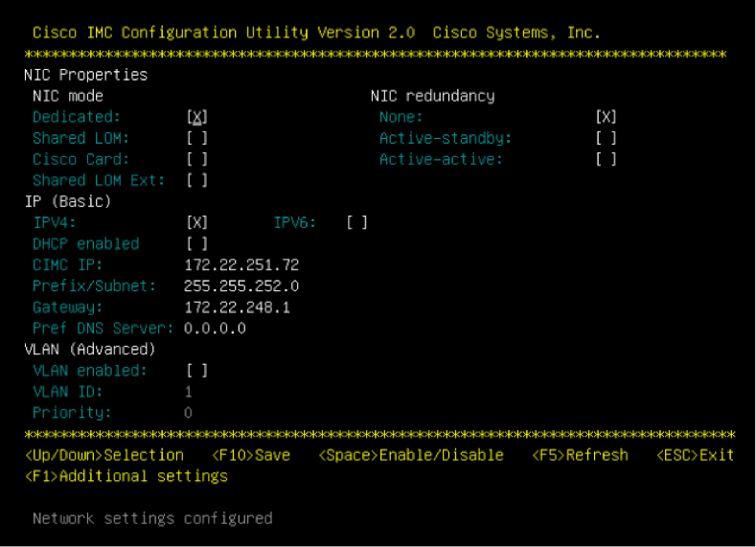Image resolution: width=756 pixels, height=547 pixels.
Task: Enable the VLAN enabled checkbox
Action: (x=197, y=371)
